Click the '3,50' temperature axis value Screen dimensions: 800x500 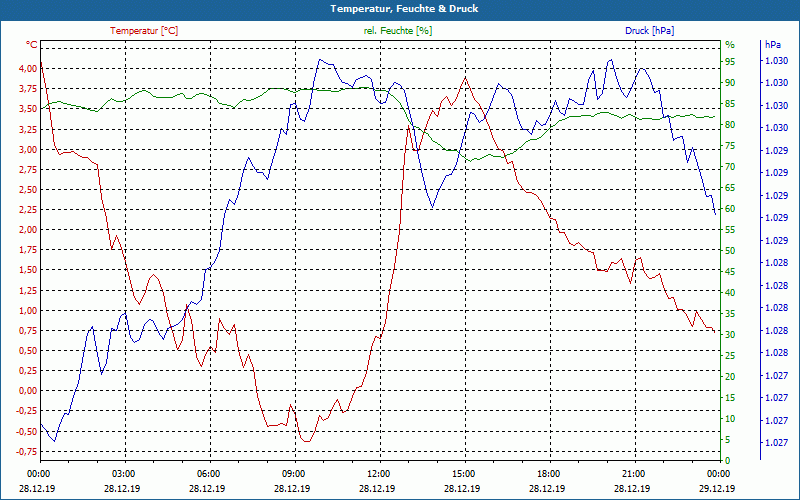(28, 109)
